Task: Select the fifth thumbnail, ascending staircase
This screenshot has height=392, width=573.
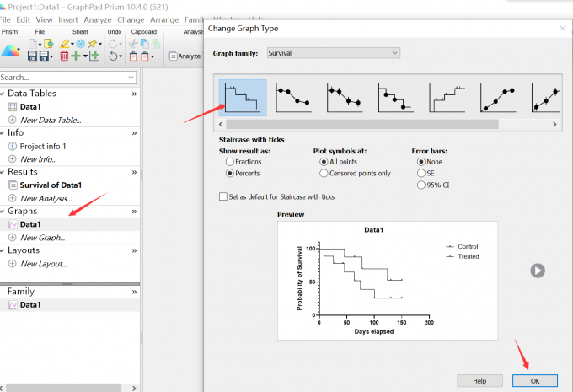Action: (x=447, y=98)
